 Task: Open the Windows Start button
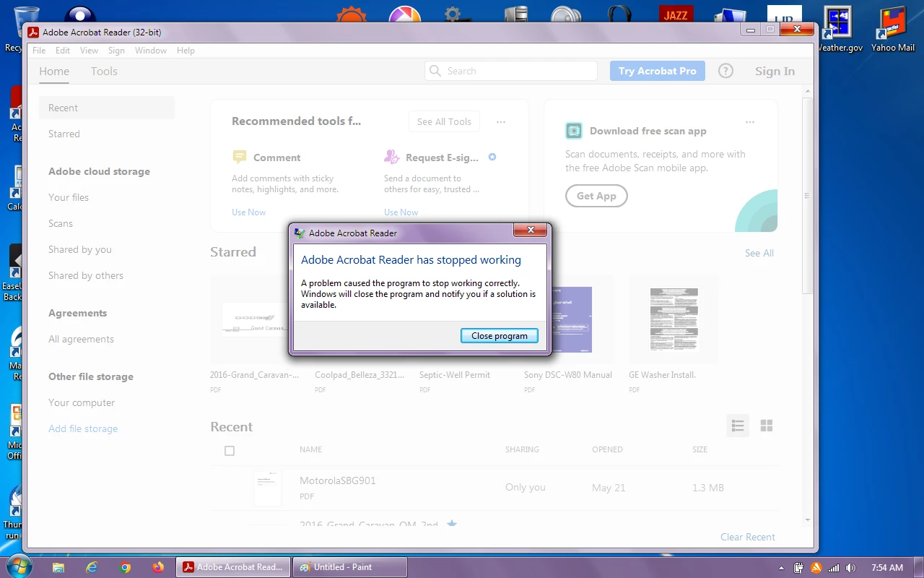coord(20,566)
